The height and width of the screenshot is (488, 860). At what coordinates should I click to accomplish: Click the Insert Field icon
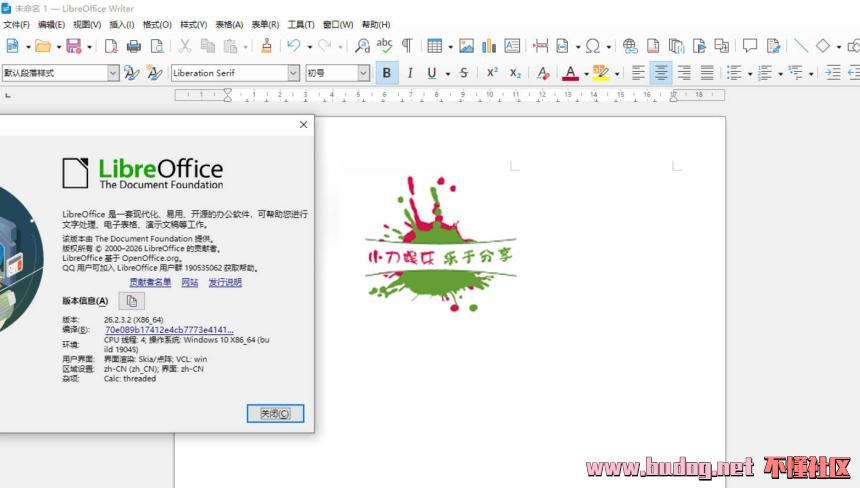563,46
